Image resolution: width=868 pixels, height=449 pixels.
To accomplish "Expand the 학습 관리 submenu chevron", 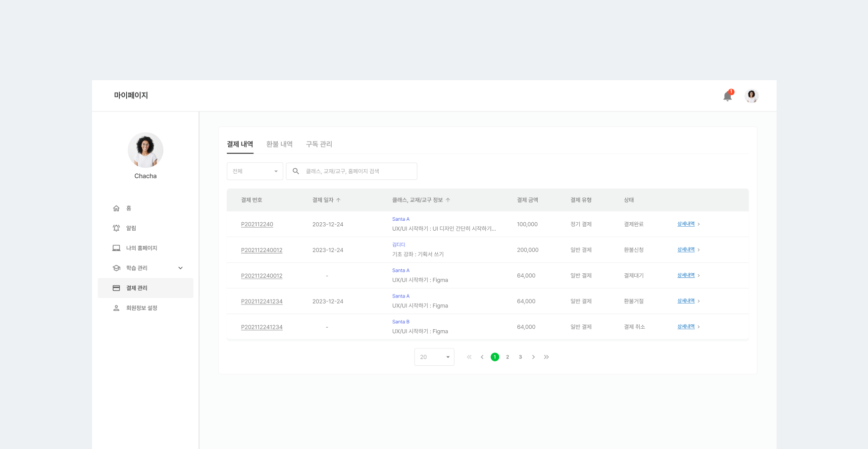I will point(180,268).
